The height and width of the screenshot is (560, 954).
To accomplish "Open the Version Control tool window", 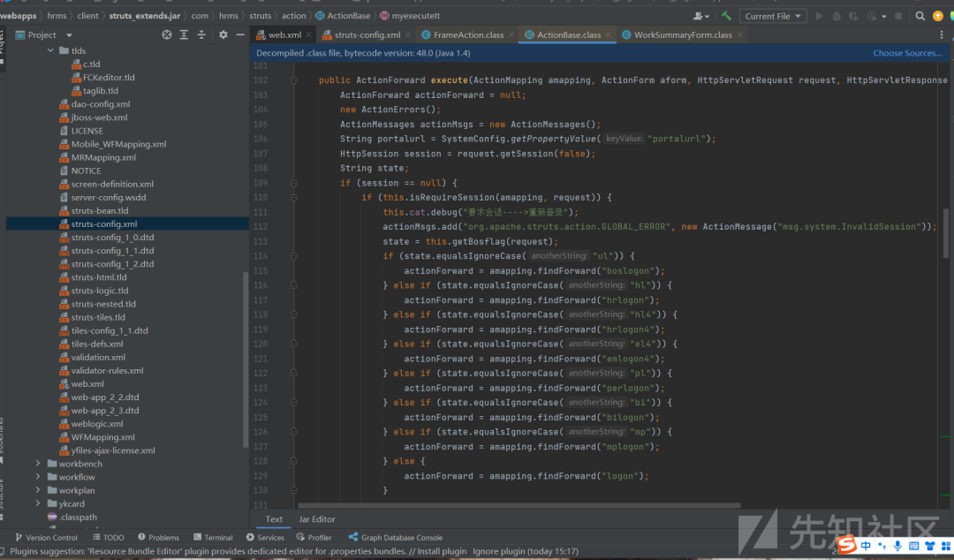I will pyautogui.click(x=46, y=538).
